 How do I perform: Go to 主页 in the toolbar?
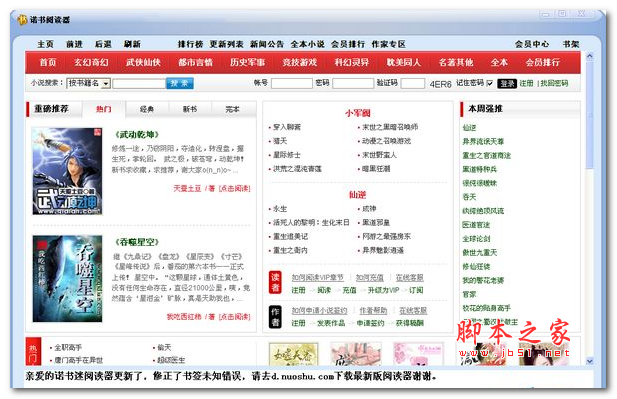[x=46, y=44]
